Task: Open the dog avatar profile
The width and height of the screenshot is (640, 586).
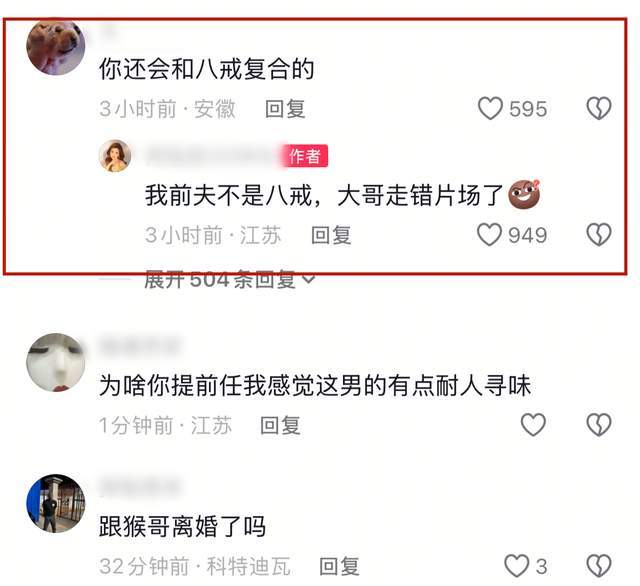Action: coord(56,46)
